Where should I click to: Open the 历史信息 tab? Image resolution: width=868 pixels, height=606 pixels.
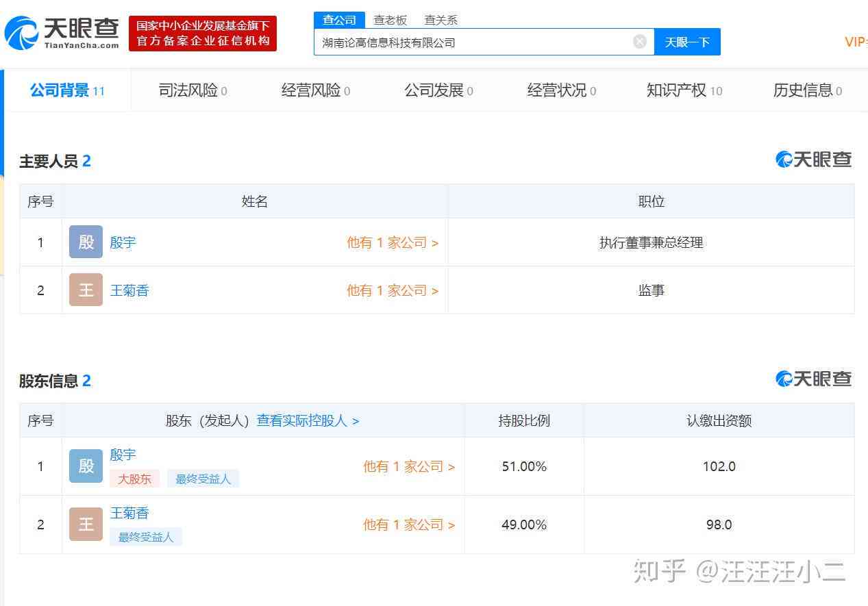point(808,90)
